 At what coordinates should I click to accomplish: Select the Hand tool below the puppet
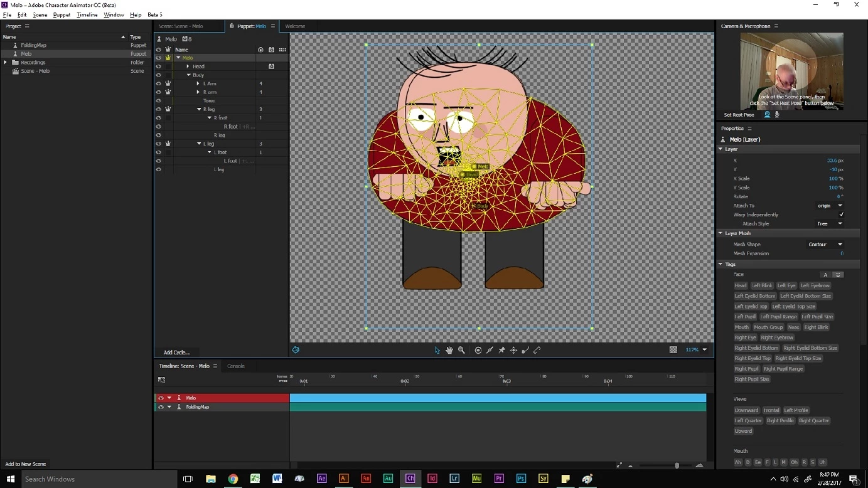point(449,350)
